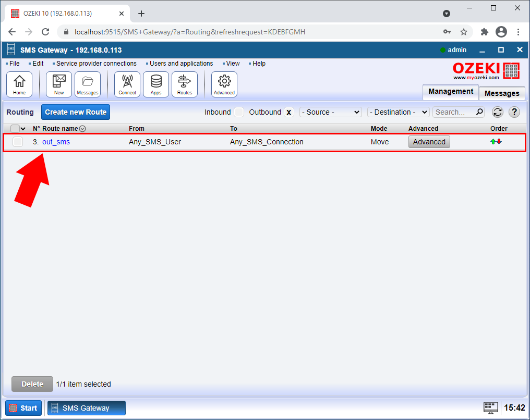The height and width of the screenshot is (420, 530).
Task: Open a new browser tab
Action: [141, 14]
